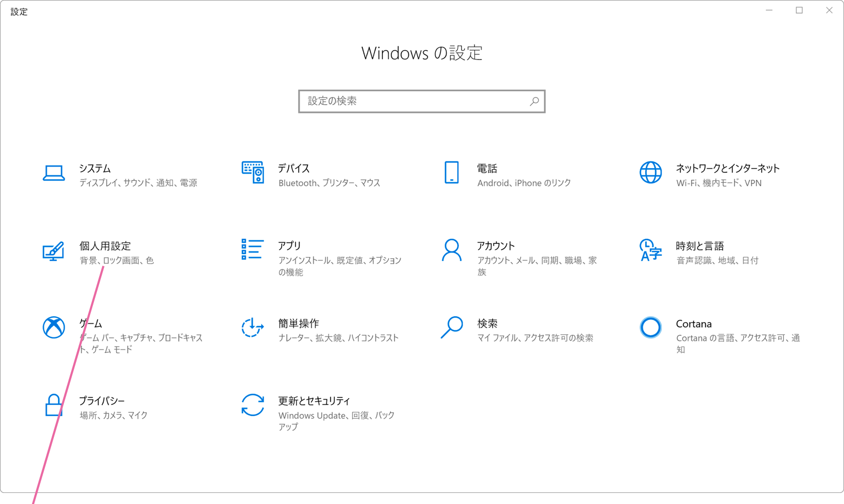844x504 pixels.
Task: Open the アカウント person icon
Action: [452, 250]
